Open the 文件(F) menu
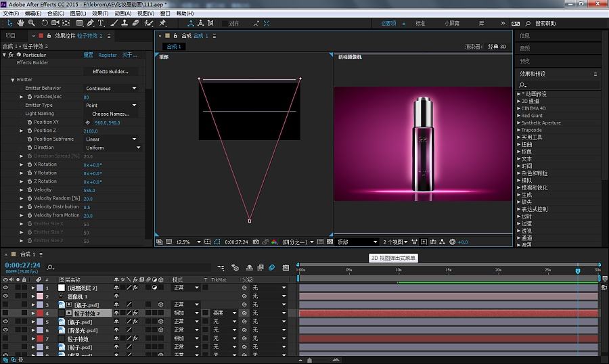Screen dimensions: 609x364 pyautogui.click(x=11, y=14)
